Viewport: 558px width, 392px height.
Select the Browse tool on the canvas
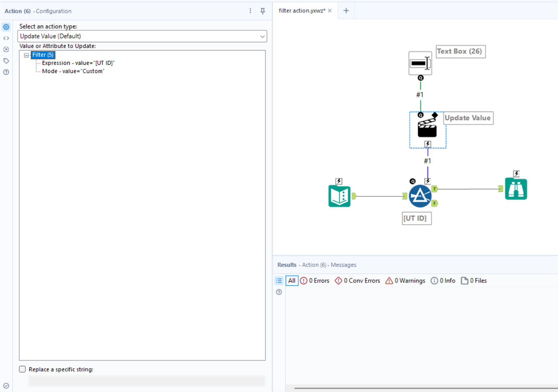tap(516, 189)
